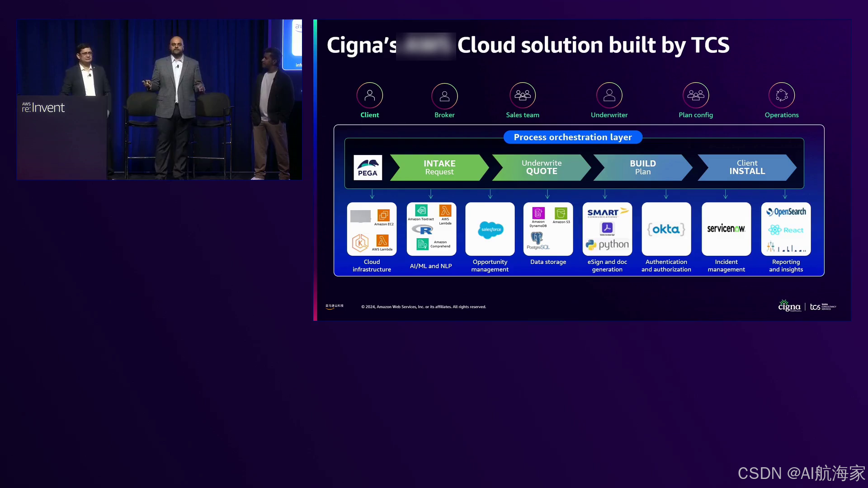
Task: Click the Underwriter persona icon
Action: [x=609, y=95]
